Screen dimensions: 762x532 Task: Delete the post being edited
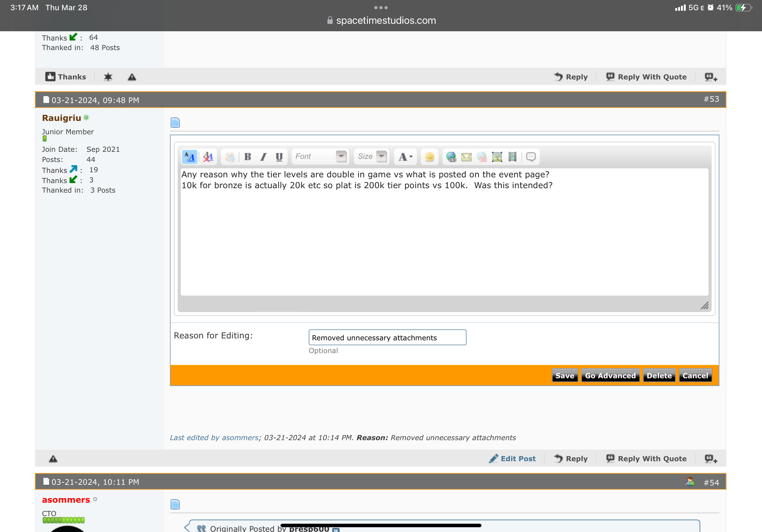(659, 375)
